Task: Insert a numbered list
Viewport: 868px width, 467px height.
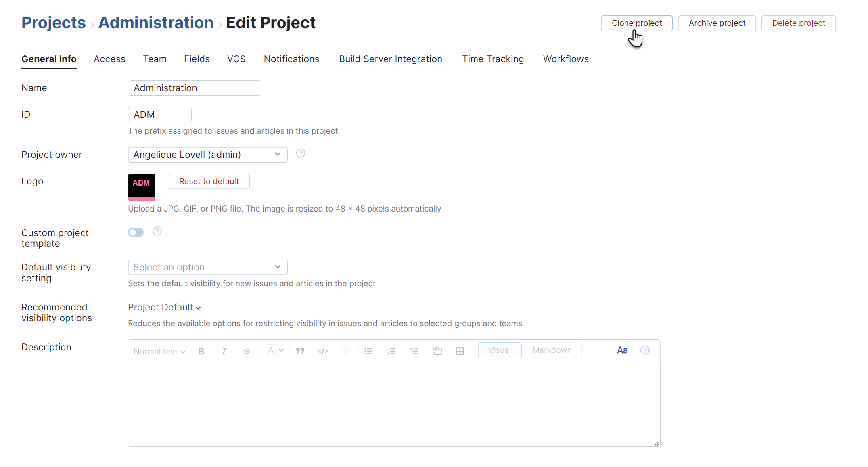Action: click(x=391, y=351)
